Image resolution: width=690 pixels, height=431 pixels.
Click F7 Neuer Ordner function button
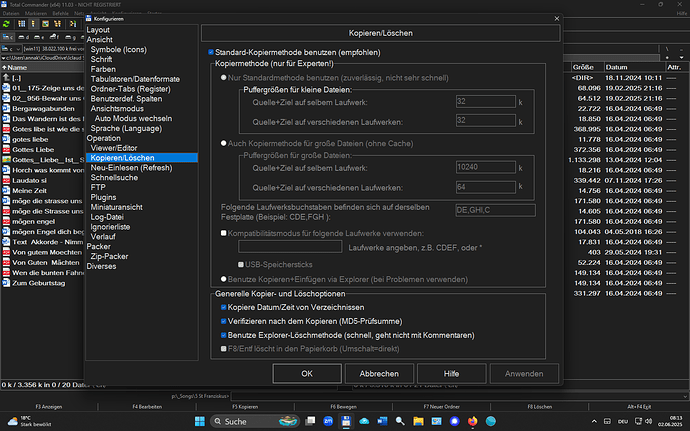[441, 407]
